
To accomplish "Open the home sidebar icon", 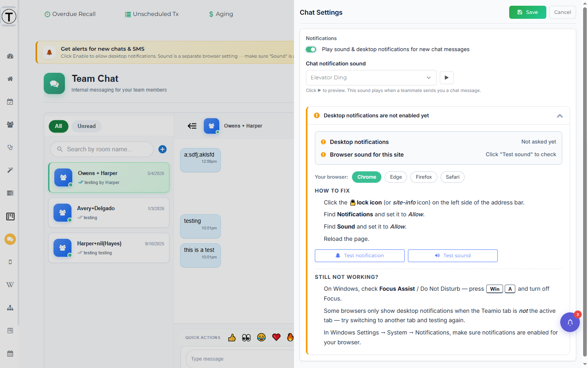I will (x=10, y=79).
